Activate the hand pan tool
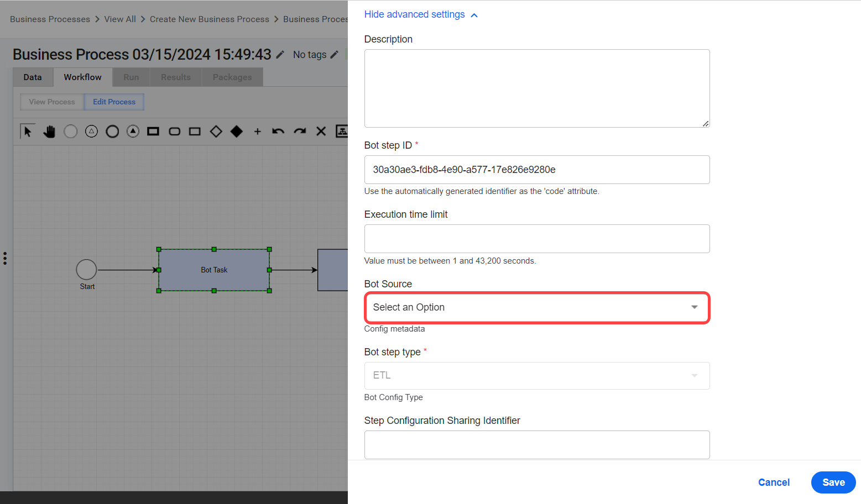 tap(49, 132)
